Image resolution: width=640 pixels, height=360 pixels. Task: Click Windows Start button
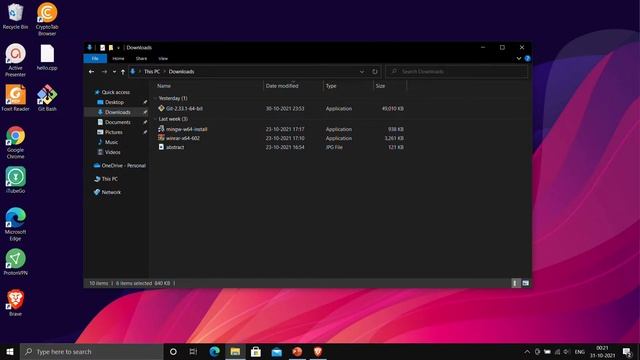pyautogui.click(x=10, y=351)
